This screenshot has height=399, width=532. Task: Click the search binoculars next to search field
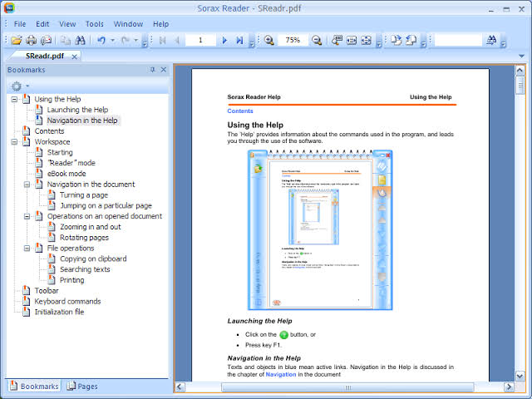click(491, 41)
